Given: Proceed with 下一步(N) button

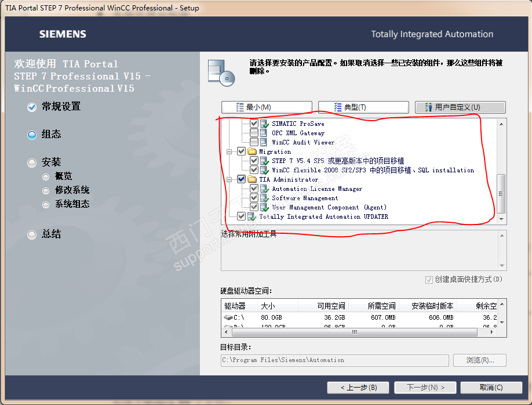Looking at the screenshot, I should pyautogui.click(x=425, y=388).
